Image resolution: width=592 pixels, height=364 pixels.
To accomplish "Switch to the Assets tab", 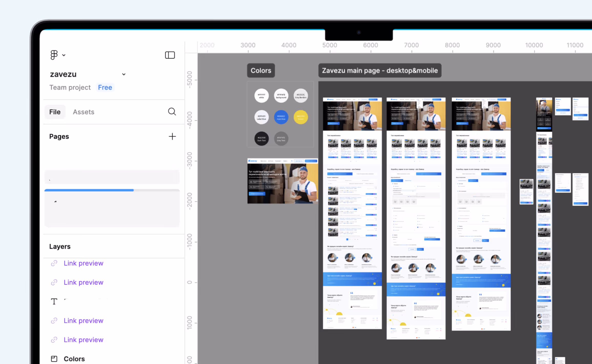I will click(x=84, y=112).
